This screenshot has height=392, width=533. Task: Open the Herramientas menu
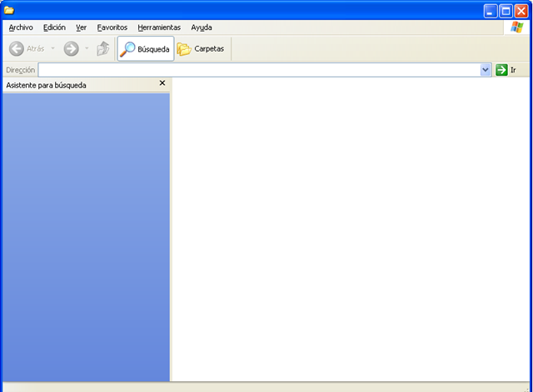[159, 27]
